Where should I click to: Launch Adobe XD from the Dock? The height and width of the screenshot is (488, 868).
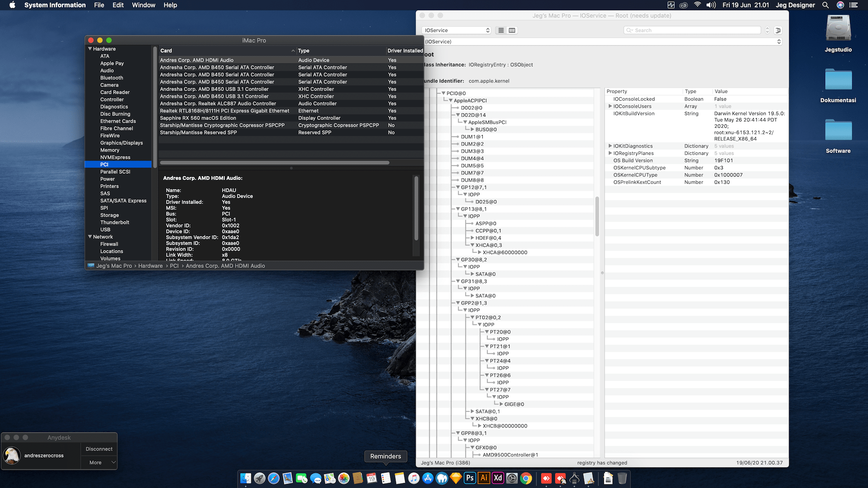498,478
